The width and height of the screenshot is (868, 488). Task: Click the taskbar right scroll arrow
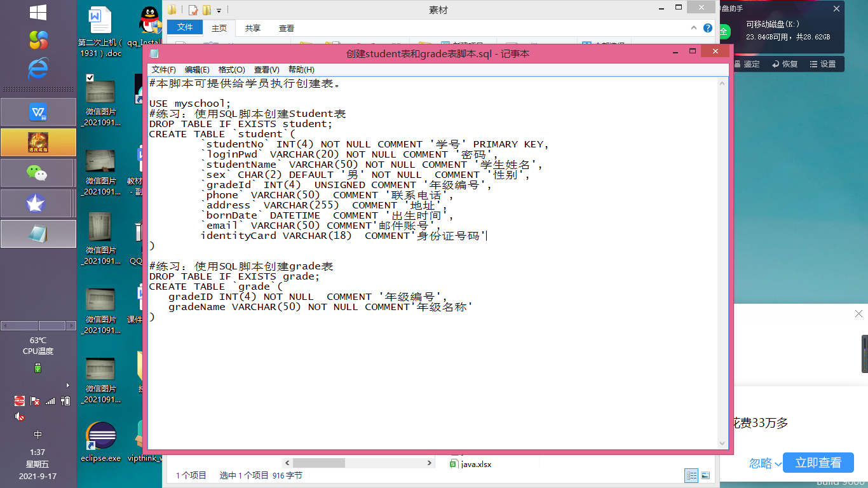coord(71,325)
